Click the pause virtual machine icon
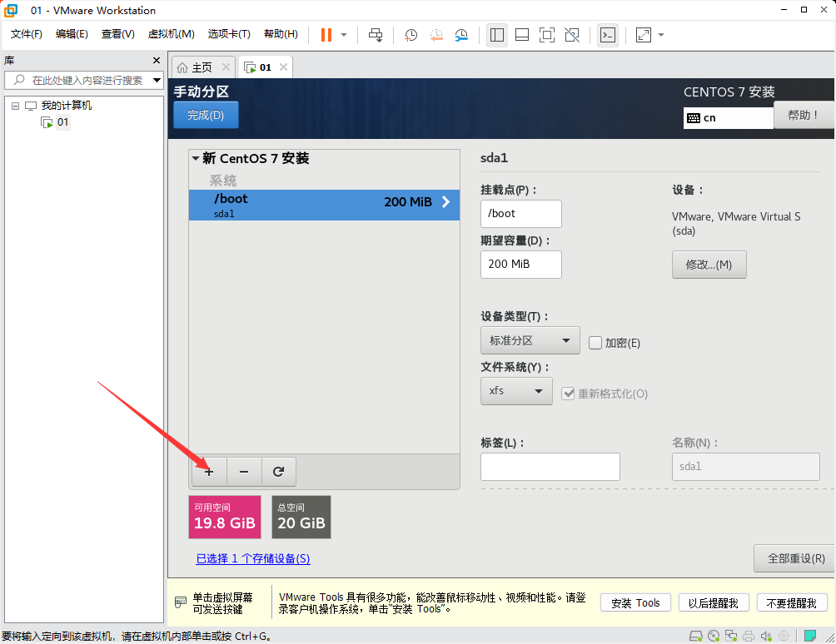This screenshot has height=644, width=836. (326, 35)
